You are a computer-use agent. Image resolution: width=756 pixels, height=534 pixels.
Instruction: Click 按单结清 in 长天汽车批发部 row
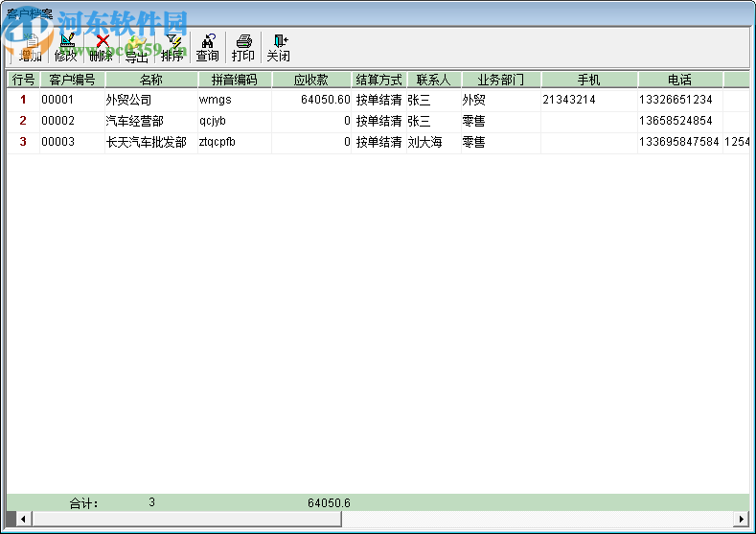tap(379, 142)
